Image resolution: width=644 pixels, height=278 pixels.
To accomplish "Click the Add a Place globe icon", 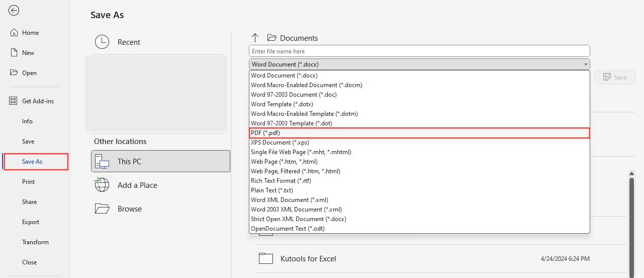I will [102, 185].
